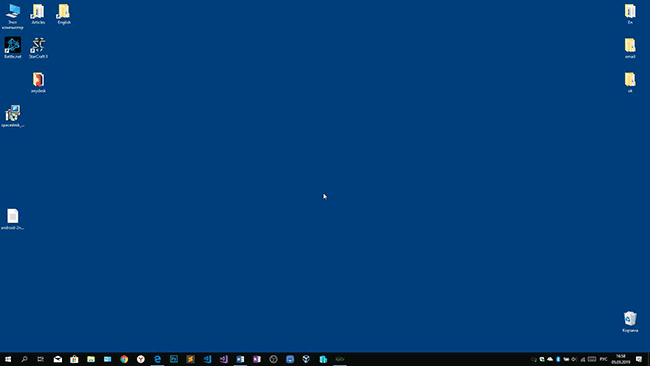Image resolution: width=650 pixels, height=366 pixels.
Task: Switch to Microsoft Word in taskbar
Action: coord(240,359)
